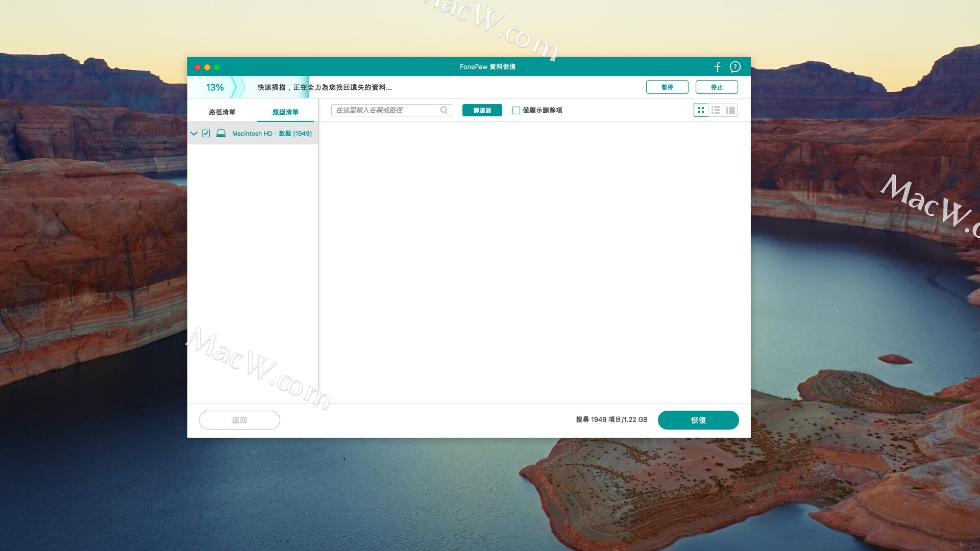The image size is (980, 551).
Task: Uncheck the Macintosh HD checkbox
Action: pyautogui.click(x=206, y=133)
